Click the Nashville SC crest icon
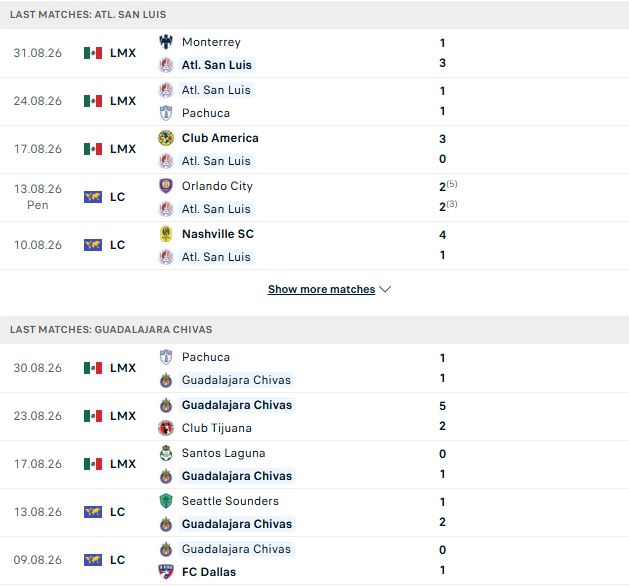Viewport: 629px width, 586px height. click(166, 234)
